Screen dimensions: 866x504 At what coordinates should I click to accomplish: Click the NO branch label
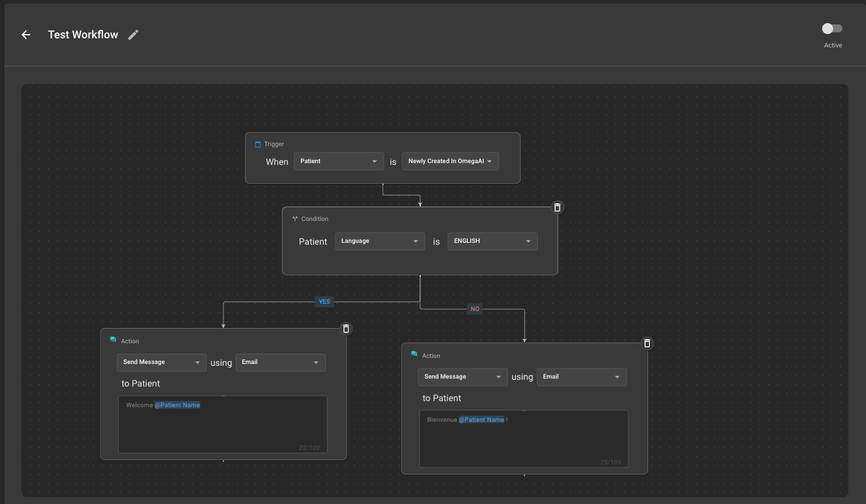click(474, 309)
